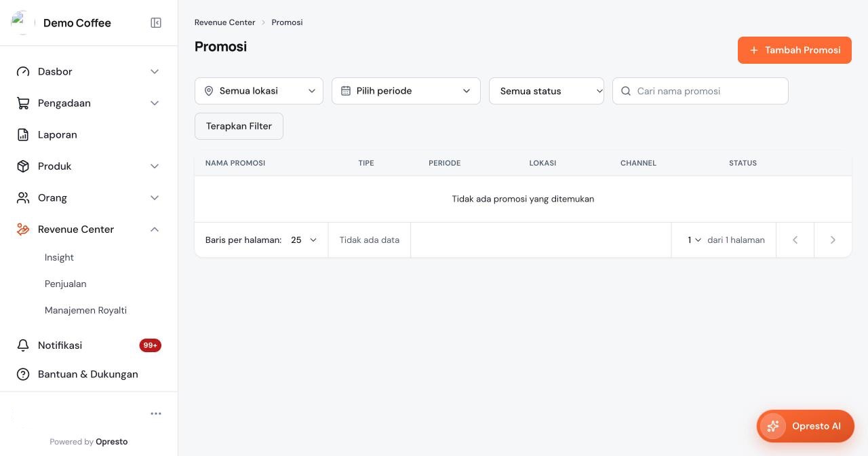Image resolution: width=868 pixels, height=456 pixels.
Task: Click the 99+ notification badge
Action: click(x=151, y=345)
